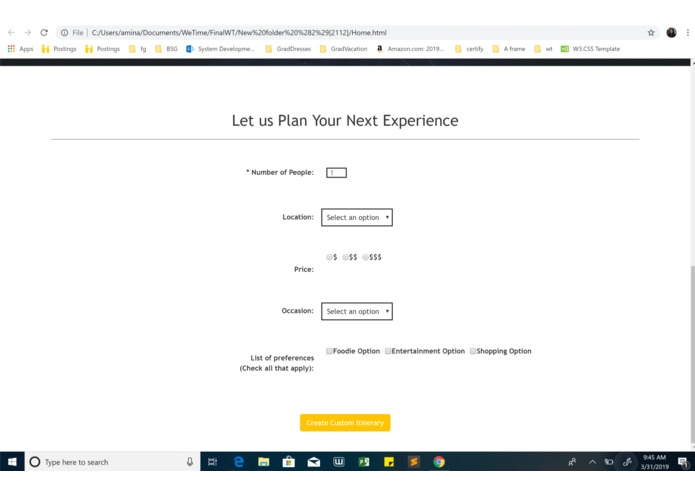
Task: Open the taskbar clock showing 9:45 AM
Action: point(655,462)
